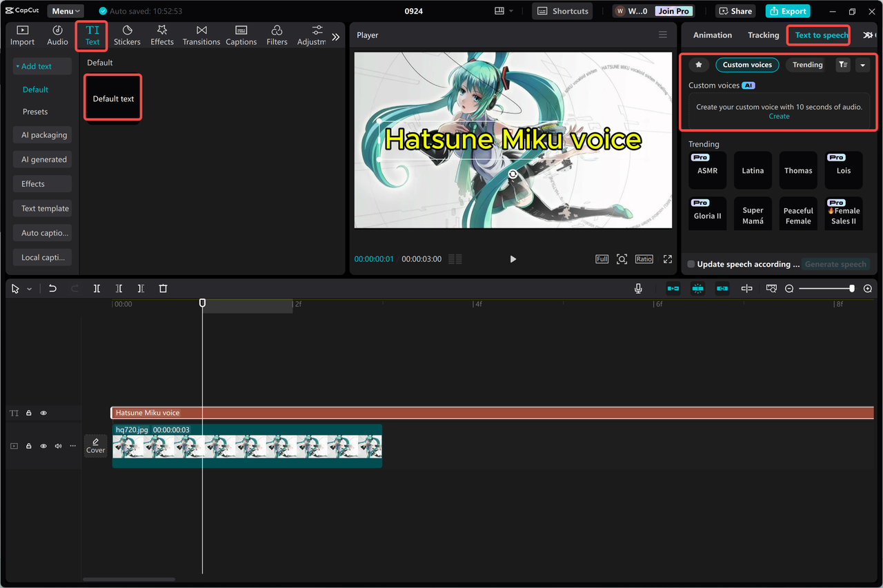Record a voiceover with the microphone icon
Viewport: 883px width, 588px height.
pos(638,288)
